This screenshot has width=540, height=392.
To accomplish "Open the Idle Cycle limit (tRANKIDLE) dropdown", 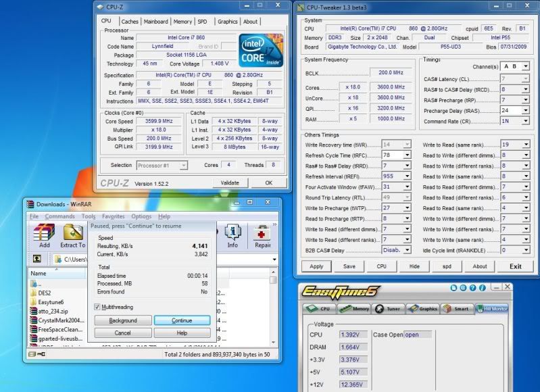I will coord(526,251).
